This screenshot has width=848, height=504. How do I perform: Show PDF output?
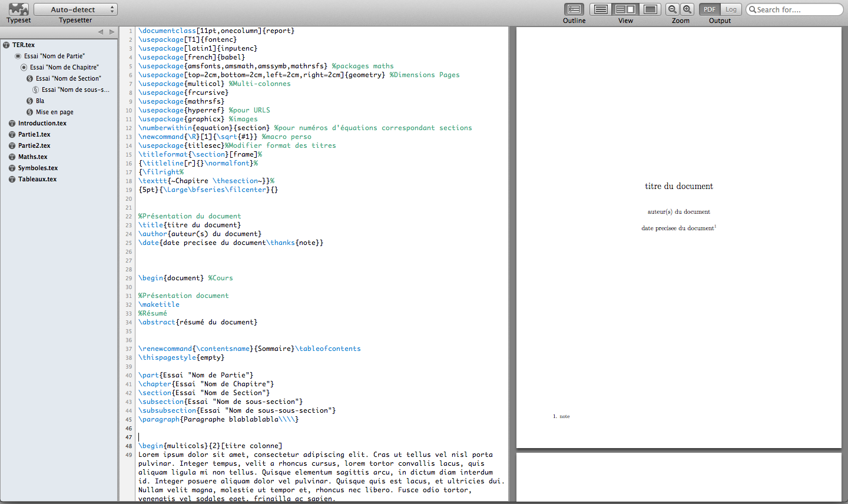709,9
